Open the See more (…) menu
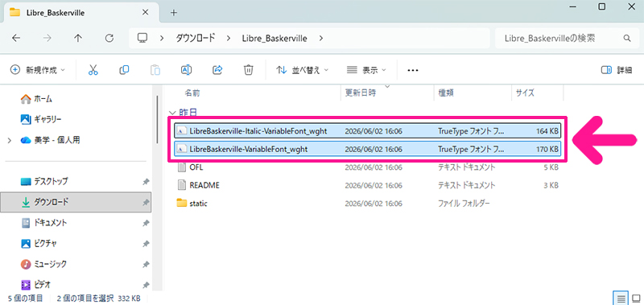This screenshot has height=305, width=644. pos(412,70)
